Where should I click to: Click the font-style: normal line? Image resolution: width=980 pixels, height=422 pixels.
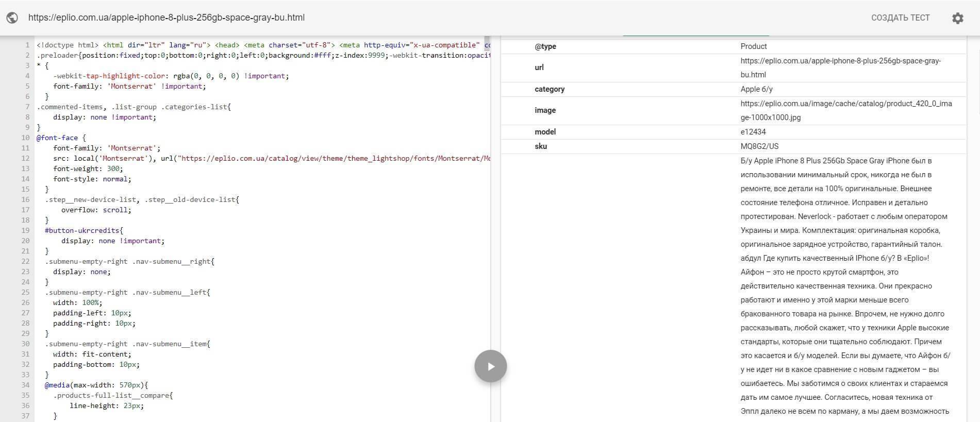tap(92, 179)
